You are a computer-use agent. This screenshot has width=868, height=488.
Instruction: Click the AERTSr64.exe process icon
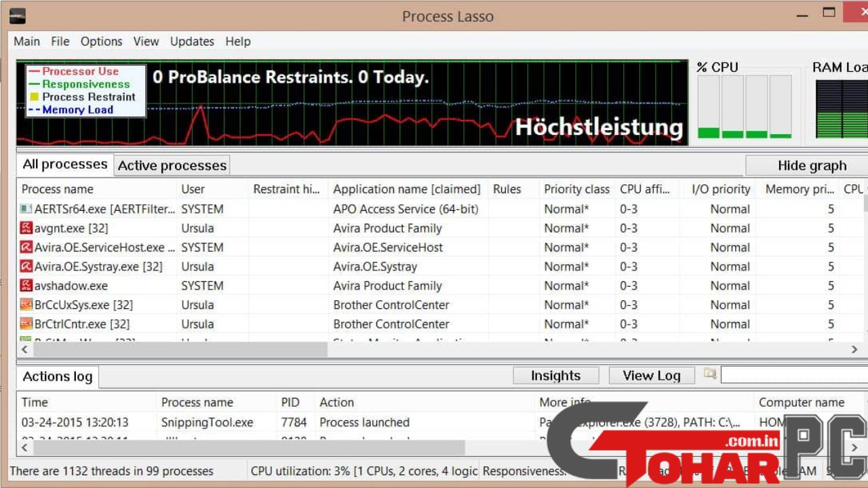click(26, 209)
